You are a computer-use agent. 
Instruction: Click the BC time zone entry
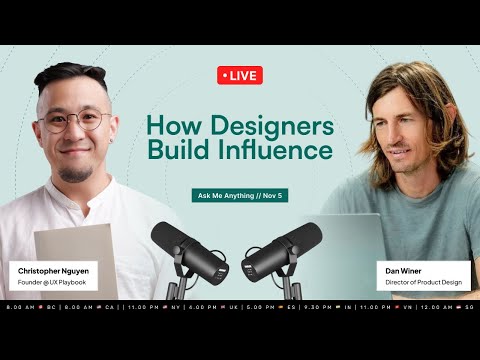tap(31, 307)
